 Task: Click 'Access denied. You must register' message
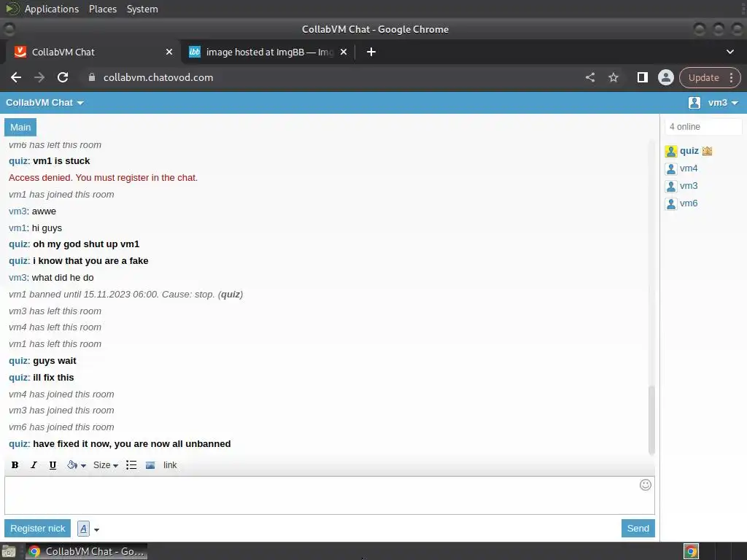click(103, 178)
